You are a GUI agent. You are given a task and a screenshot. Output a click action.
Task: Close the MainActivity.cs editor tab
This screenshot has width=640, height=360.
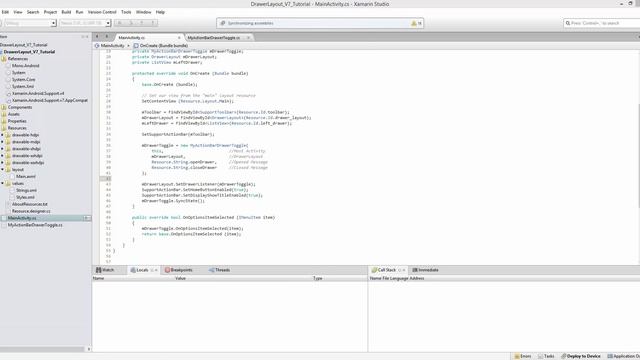tap(179, 38)
